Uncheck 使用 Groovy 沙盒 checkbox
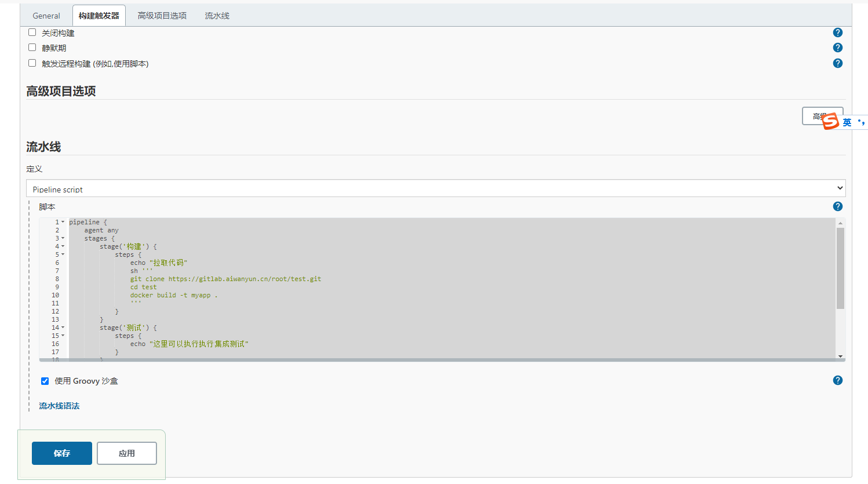 coord(45,381)
